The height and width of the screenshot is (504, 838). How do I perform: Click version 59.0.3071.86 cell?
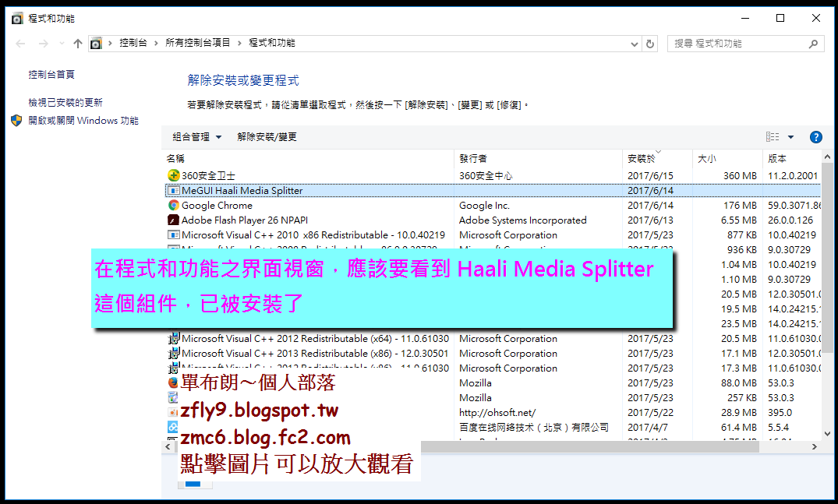tap(794, 206)
